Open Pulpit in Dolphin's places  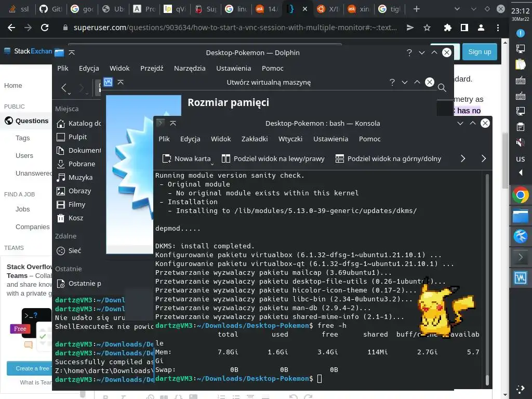[x=78, y=137]
